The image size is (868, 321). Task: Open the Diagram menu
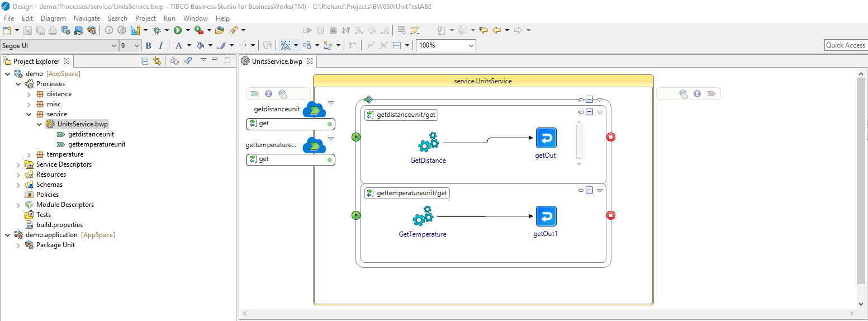coord(53,18)
